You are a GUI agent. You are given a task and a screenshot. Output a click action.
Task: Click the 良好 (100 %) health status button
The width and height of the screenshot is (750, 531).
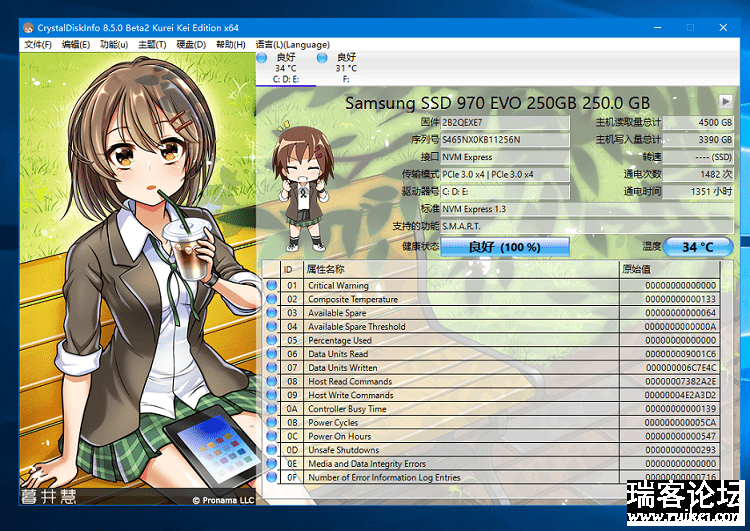coord(505,247)
